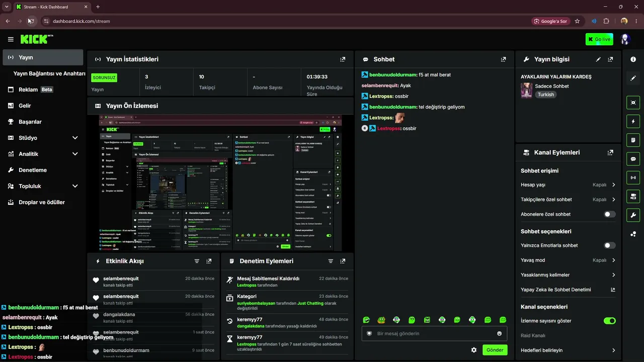Toggle Abonelere özel sohbet switch

(609, 214)
